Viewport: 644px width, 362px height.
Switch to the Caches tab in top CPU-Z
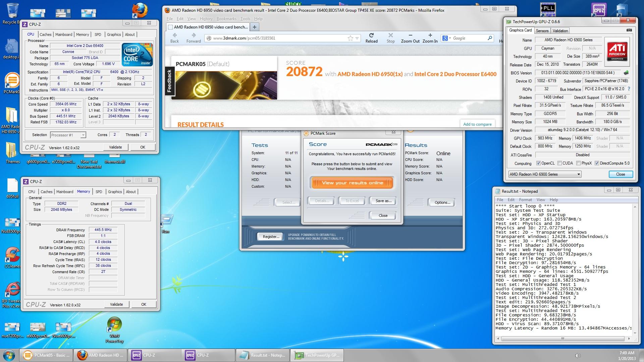click(45, 35)
